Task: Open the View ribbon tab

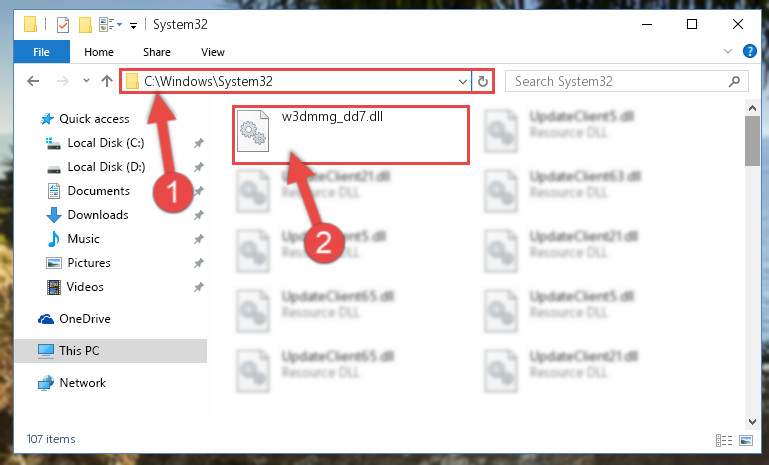Action: [213, 52]
